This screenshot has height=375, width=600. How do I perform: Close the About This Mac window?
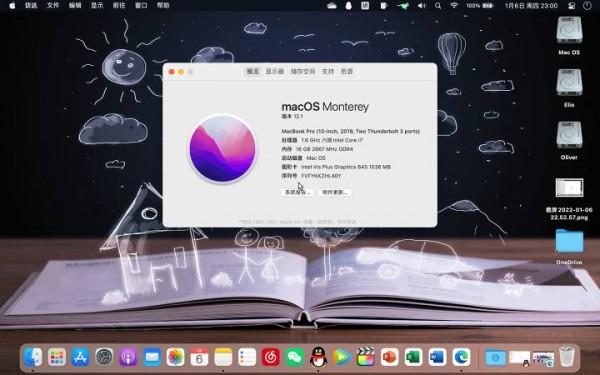click(171, 72)
